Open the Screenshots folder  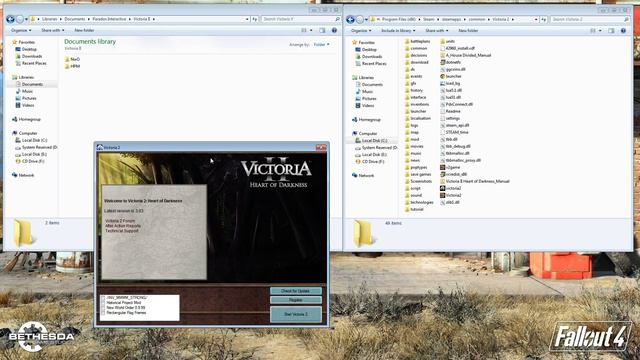point(418,181)
